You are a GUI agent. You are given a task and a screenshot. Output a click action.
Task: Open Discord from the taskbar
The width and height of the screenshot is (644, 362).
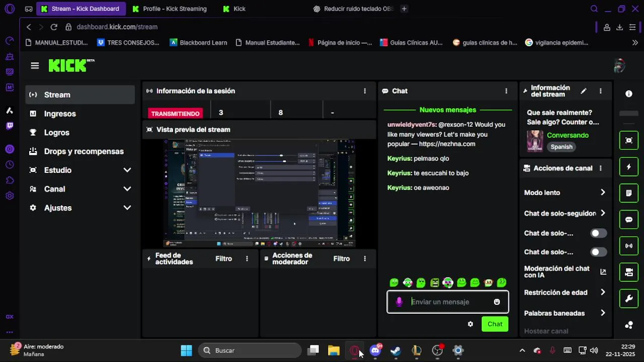point(375,350)
